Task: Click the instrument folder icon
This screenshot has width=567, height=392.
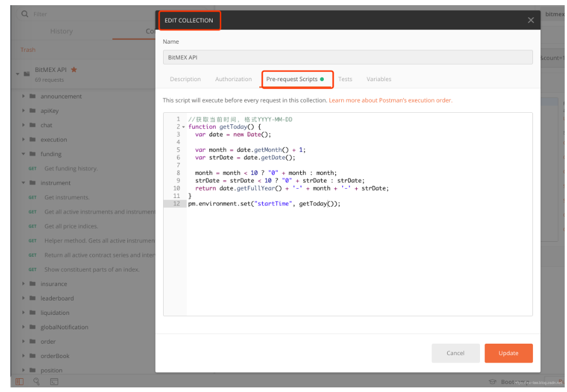Action: click(x=32, y=183)
